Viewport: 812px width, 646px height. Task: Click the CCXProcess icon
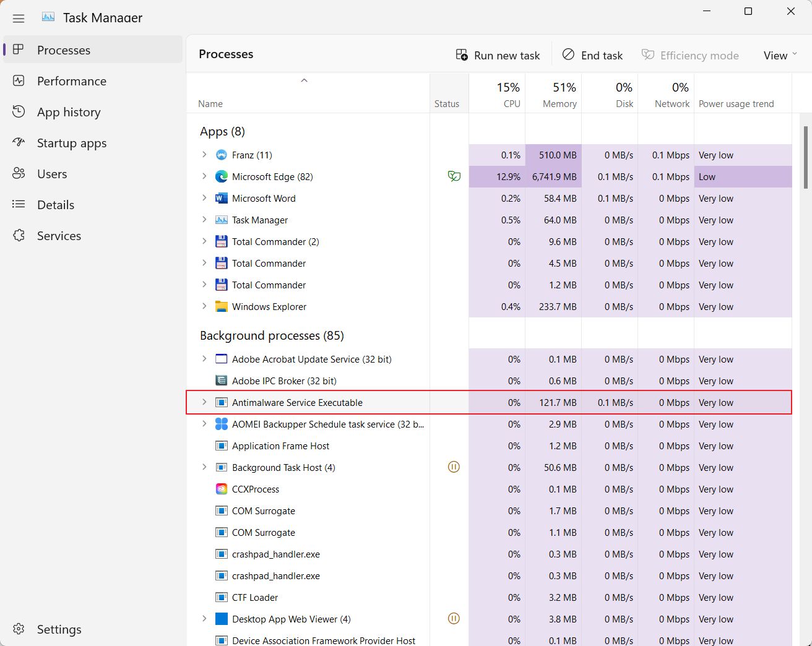tap(221, 489)
